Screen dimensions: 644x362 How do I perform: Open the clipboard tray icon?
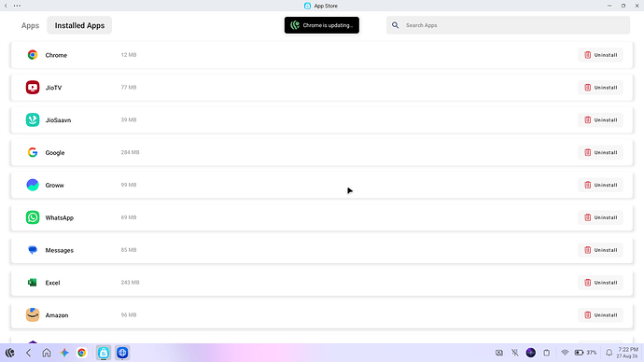[547, 353]
